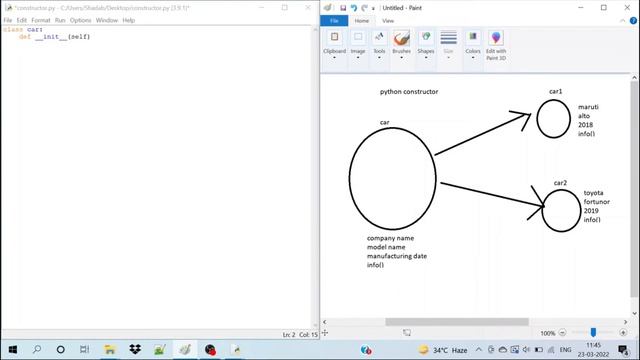Click the Size line-thickness icon
640x360 pixels.
click(449, 38)
